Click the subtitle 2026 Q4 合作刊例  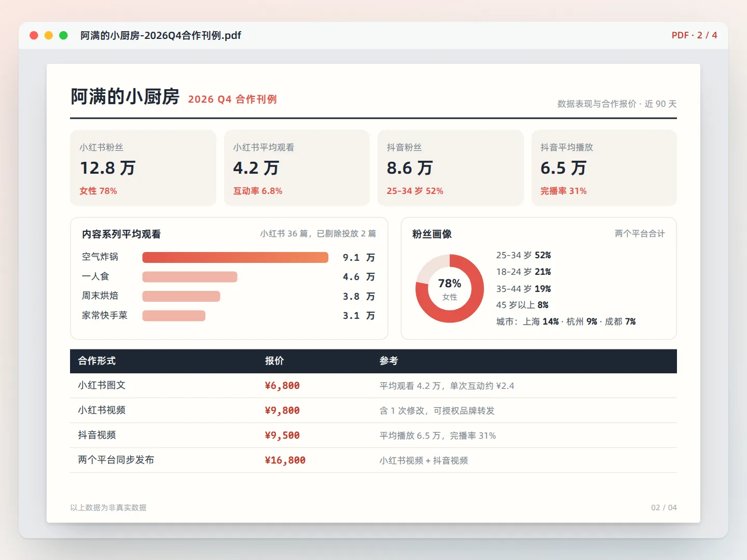click(x=232, y=99)
